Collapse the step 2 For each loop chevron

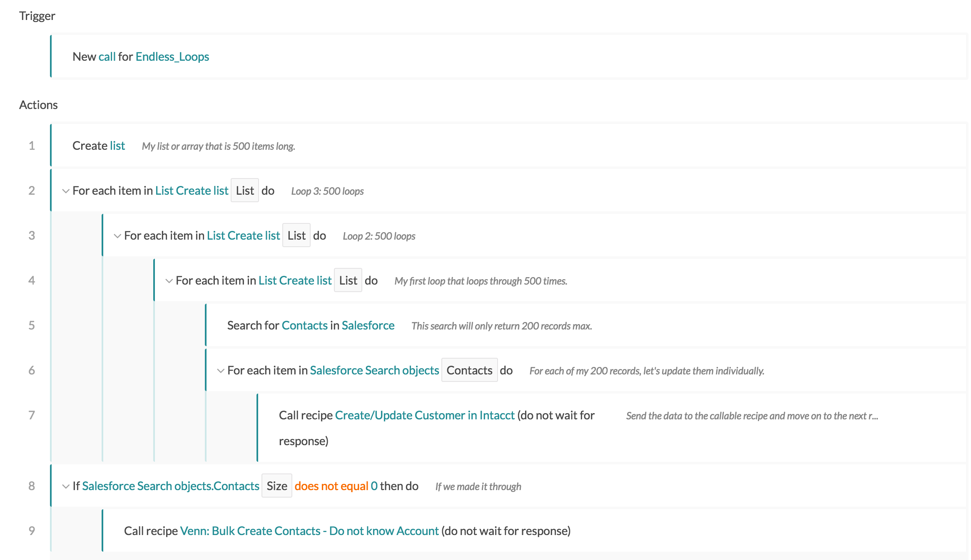tap(66, 191)
